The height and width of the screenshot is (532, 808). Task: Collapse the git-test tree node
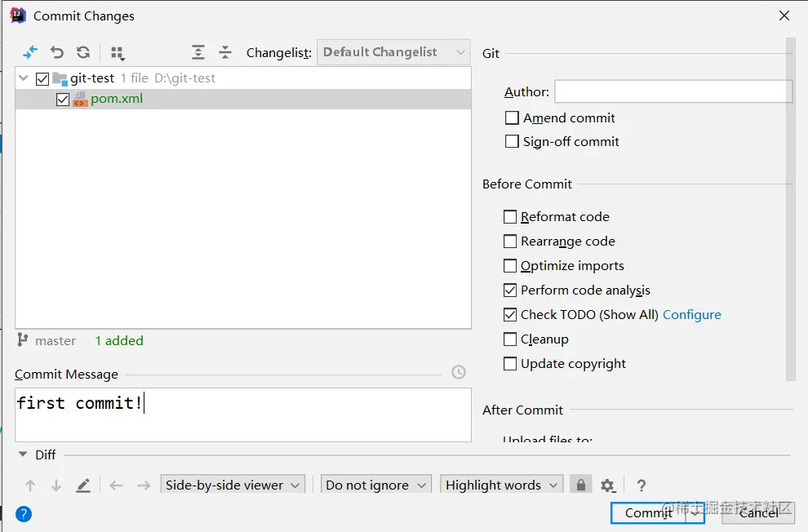click(23, 78)
